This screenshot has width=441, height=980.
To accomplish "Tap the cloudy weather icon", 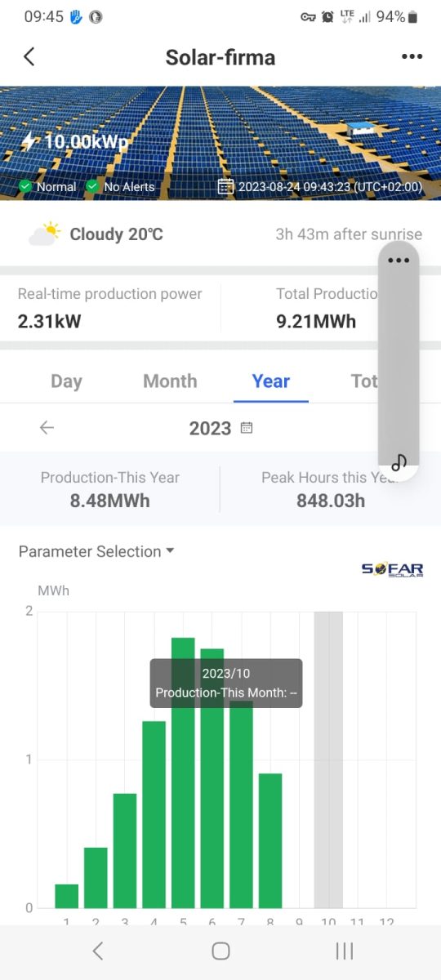I will click(44, 234).
